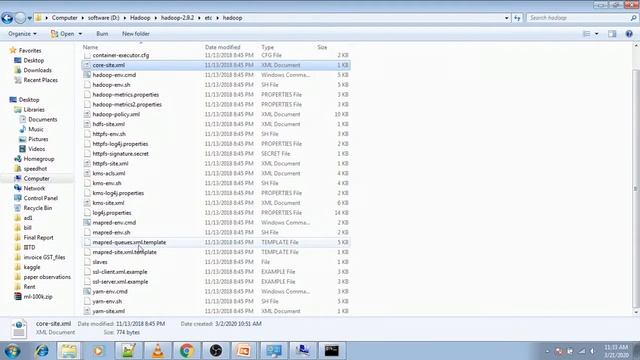Select ml-100k.zip in sidebar

[38, 297]
